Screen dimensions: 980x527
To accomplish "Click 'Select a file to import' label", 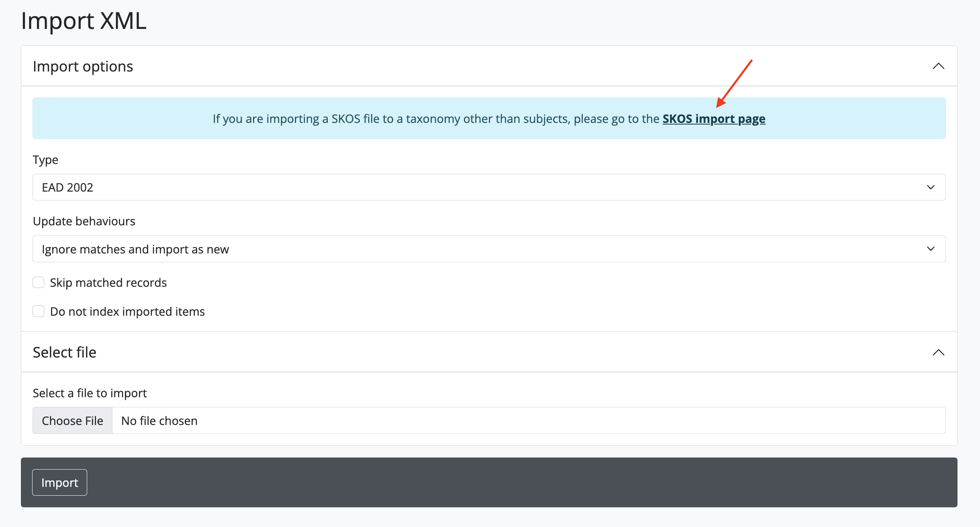I will click(x=90, y=393).
